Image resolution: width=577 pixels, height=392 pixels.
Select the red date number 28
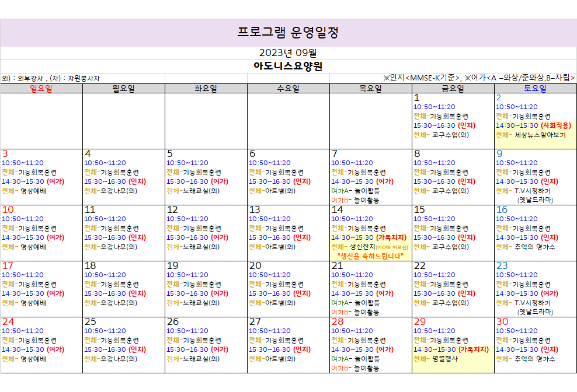[338, 322]
